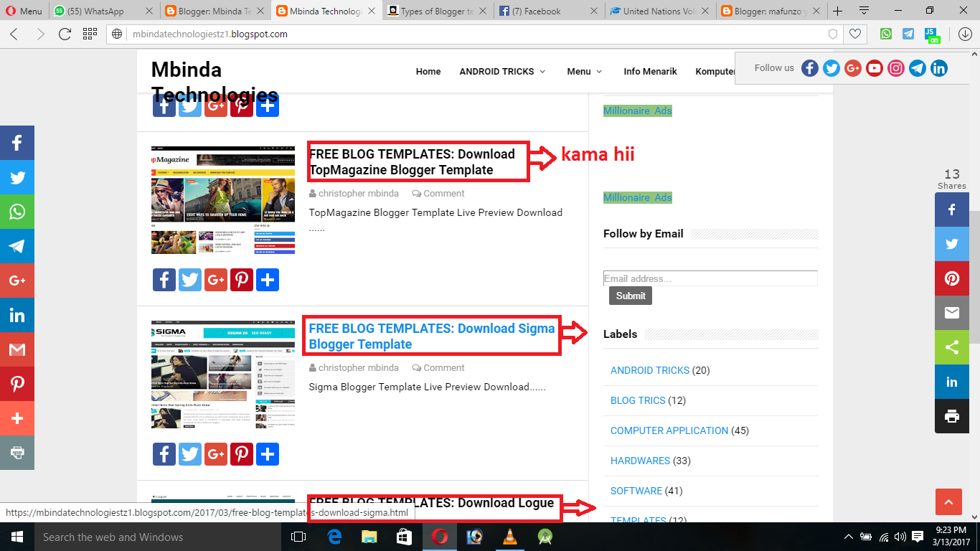Open COMPUTER APPLICATION label link
The image size is (980, 551).
click(x=669, y=430)
